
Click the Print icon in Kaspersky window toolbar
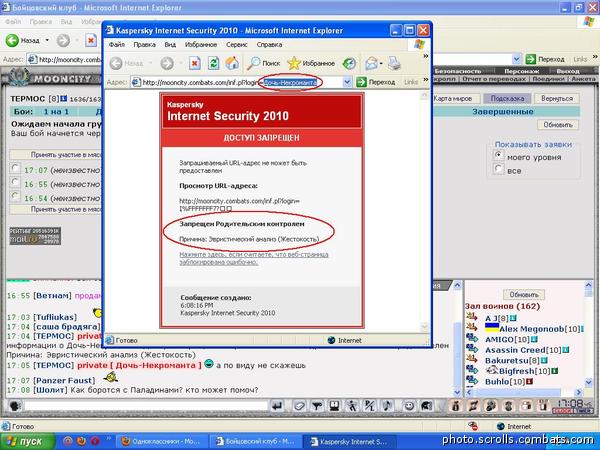tap(394, 63)
